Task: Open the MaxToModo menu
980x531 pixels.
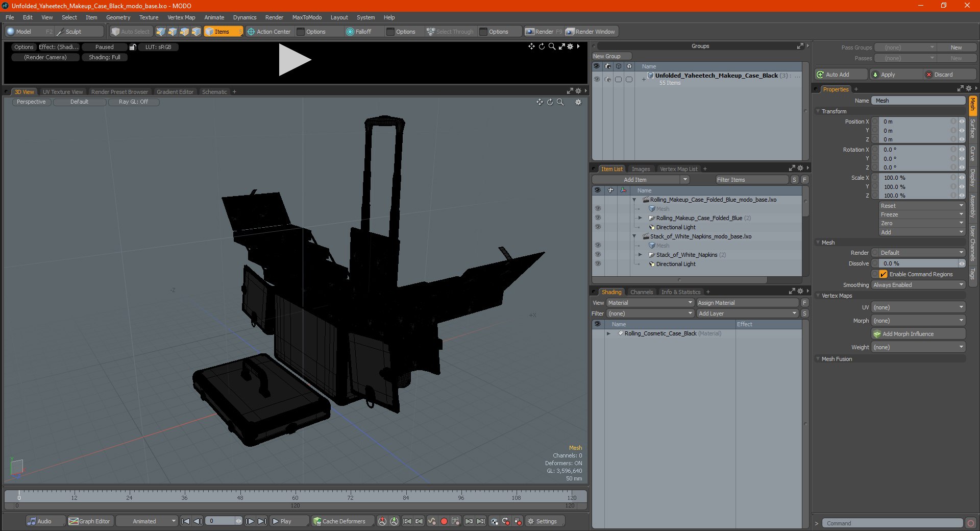Action: pos(307,17)
